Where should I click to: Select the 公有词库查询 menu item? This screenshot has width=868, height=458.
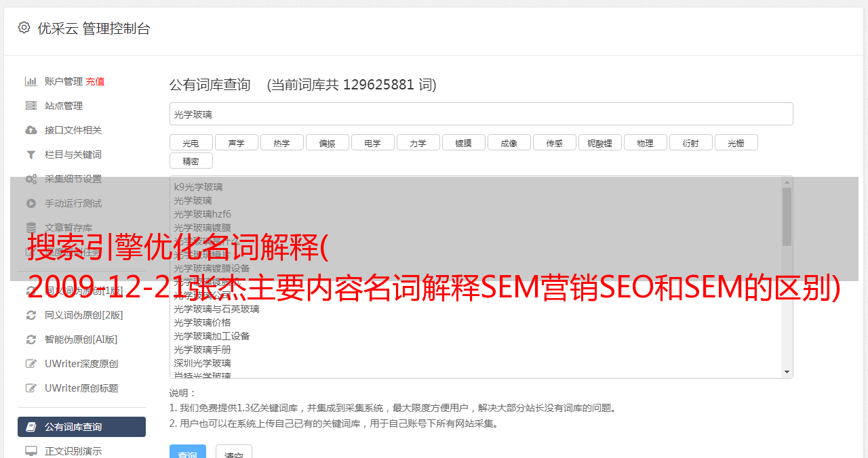click(x=81, y=427)
